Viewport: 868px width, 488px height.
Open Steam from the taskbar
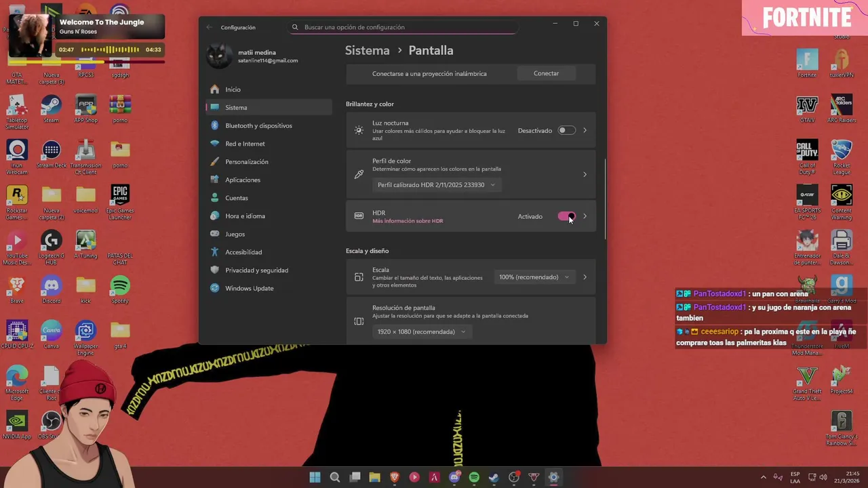coord(494,477)
